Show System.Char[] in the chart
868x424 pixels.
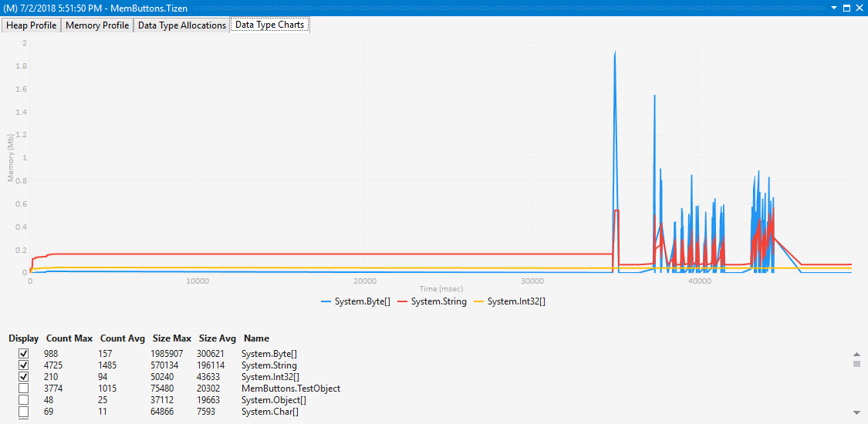[x=23, y=412]
